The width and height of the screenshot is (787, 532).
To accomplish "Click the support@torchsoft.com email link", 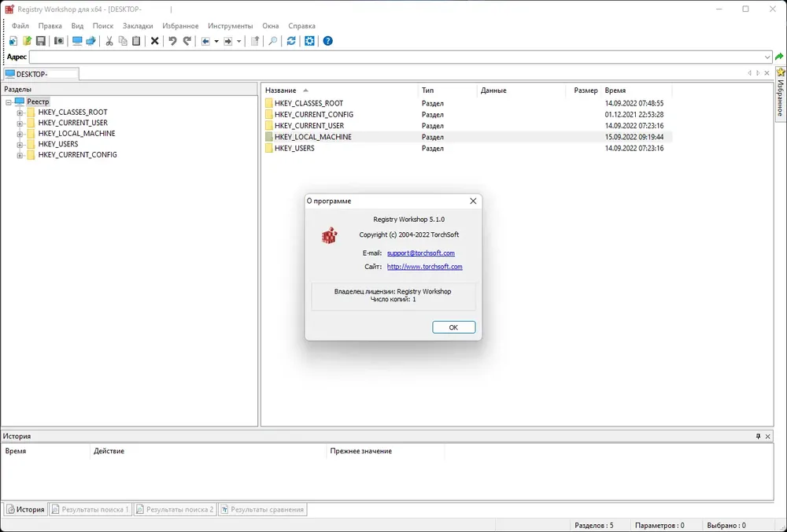I will click(420, 253).
